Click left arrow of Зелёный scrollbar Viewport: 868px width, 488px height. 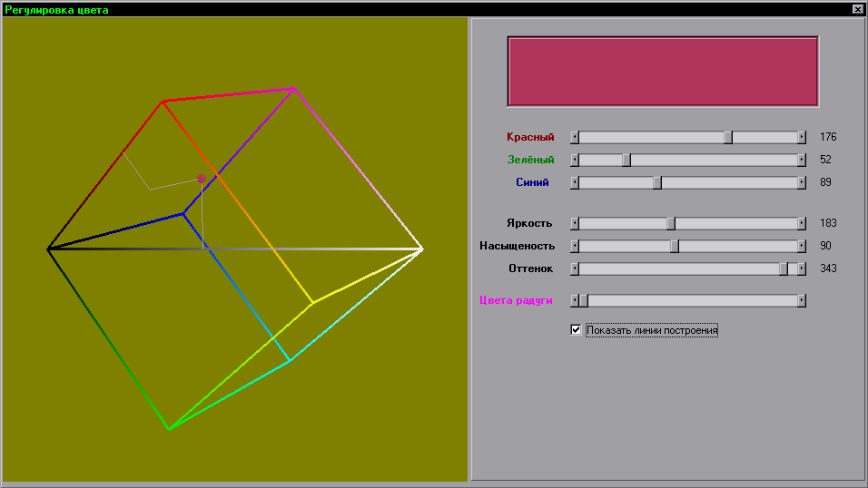coord(574,160)
